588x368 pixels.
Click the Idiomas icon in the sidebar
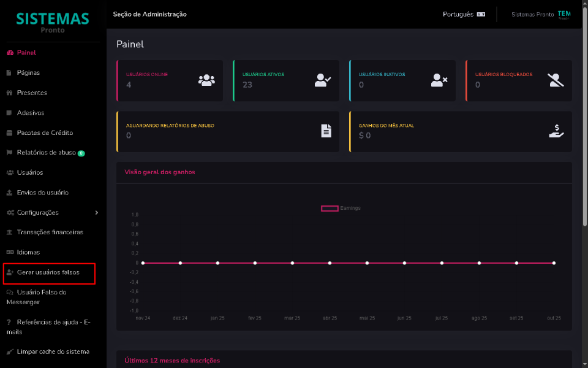coord(11,252)
